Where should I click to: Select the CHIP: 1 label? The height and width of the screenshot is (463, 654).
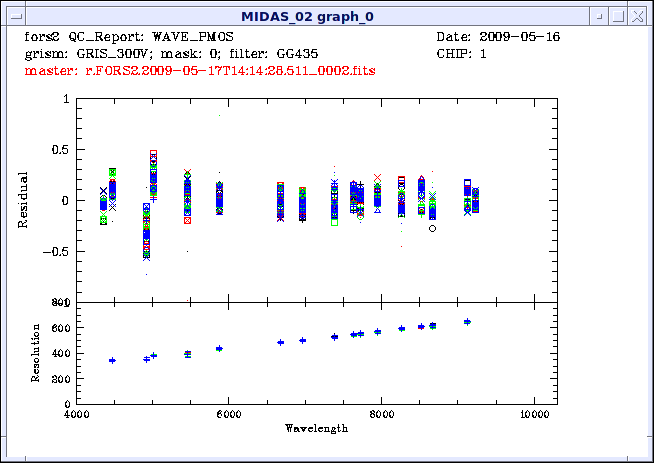(x=462, y=54)
